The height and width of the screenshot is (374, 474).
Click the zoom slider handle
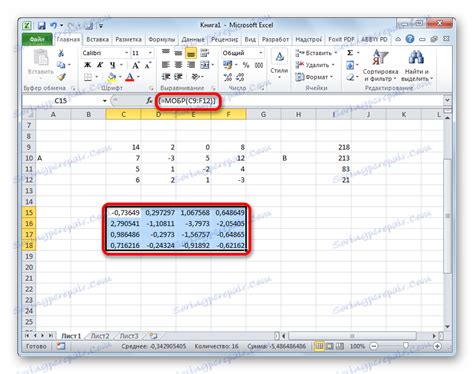click(406, 346)
